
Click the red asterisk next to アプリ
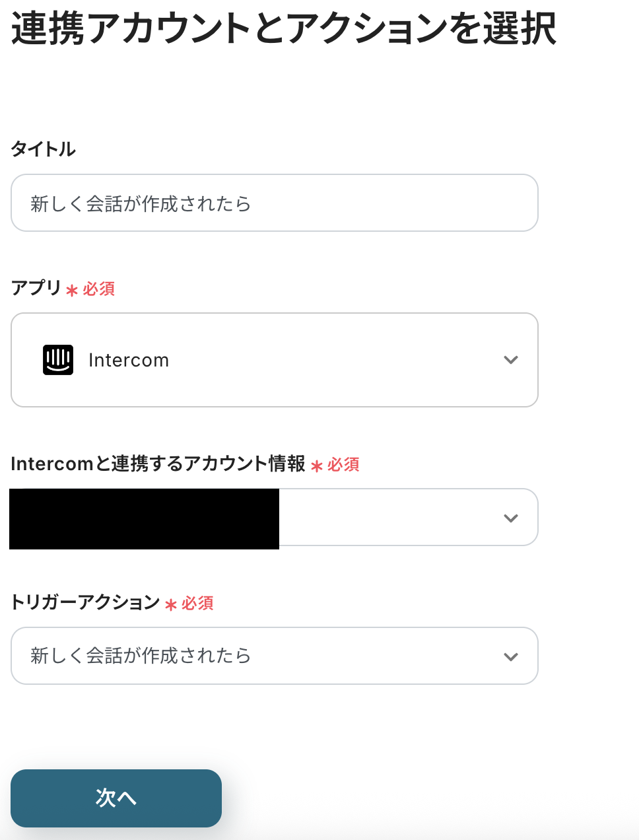tap(72, 290)
